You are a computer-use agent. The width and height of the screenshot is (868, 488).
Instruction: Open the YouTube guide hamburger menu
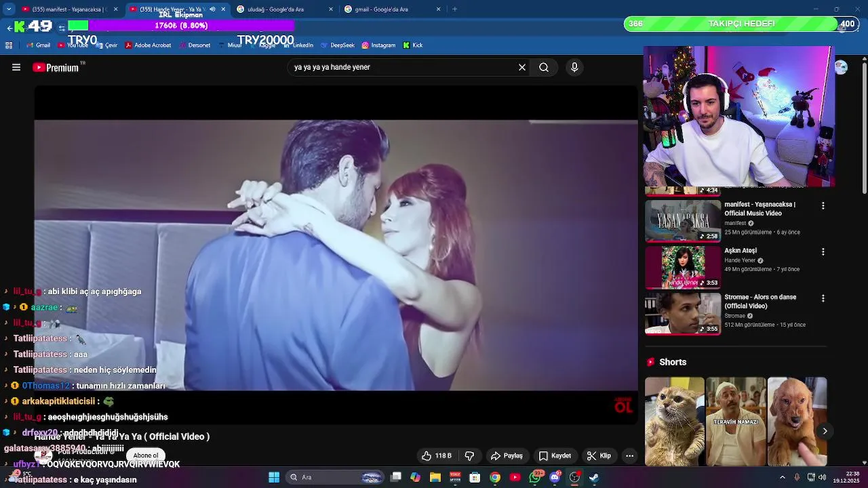[x=16, y=67]
